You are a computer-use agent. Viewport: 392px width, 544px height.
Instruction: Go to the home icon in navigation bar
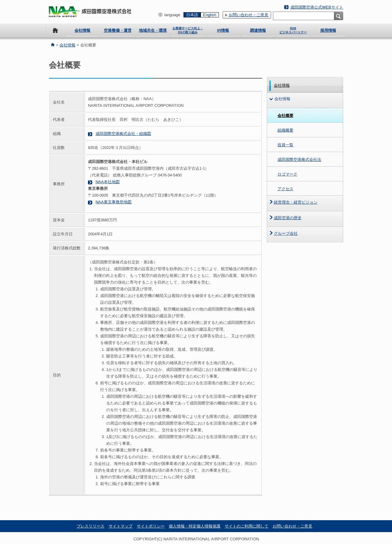click(55, 30)
